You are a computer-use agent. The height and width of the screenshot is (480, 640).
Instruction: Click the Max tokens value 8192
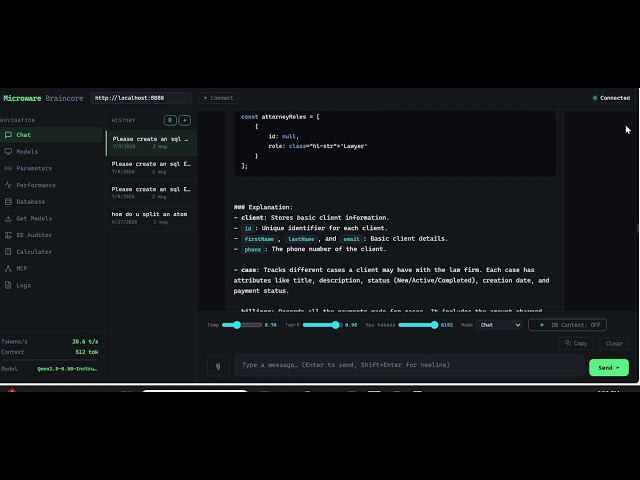point(447,325)
